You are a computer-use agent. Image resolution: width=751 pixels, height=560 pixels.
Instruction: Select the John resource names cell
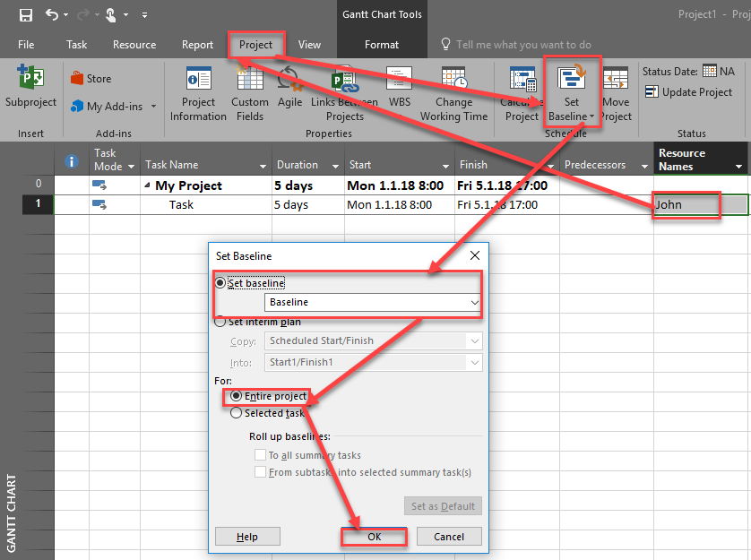point(686,204)
